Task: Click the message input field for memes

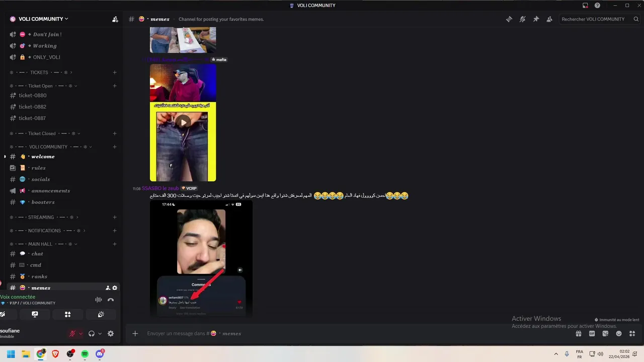Action: [x=352, y=333]
